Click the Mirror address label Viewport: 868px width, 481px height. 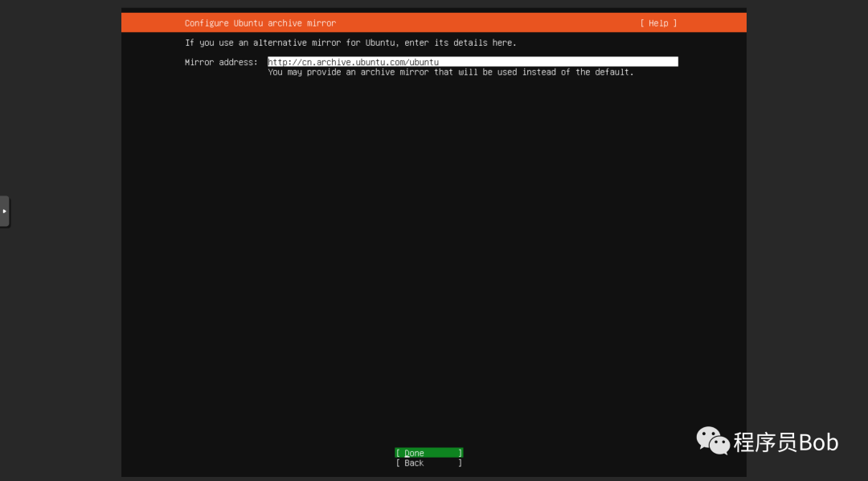point(221,62)
